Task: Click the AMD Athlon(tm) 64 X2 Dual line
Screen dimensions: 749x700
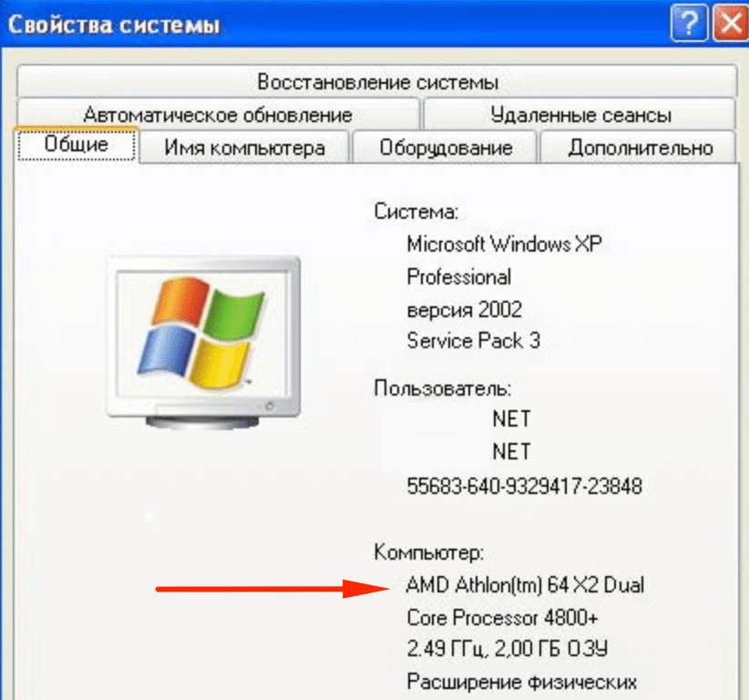Action: 525,584
